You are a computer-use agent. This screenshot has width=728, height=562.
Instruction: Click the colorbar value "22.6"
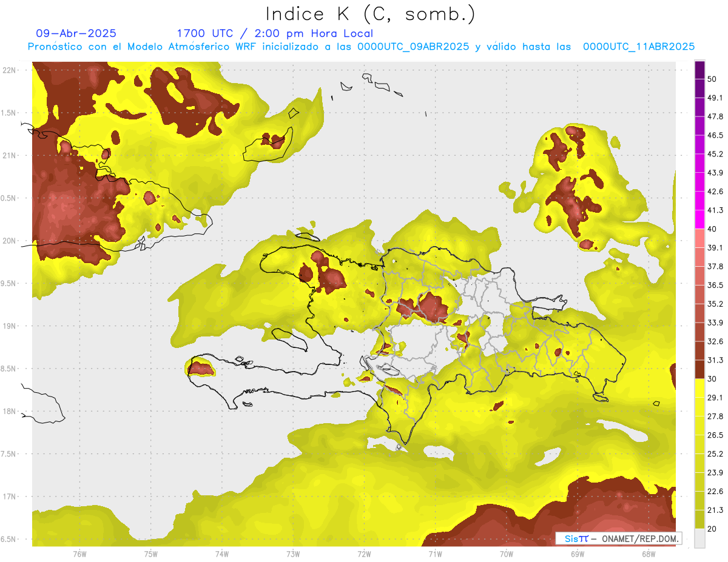[x=715, y=492]
